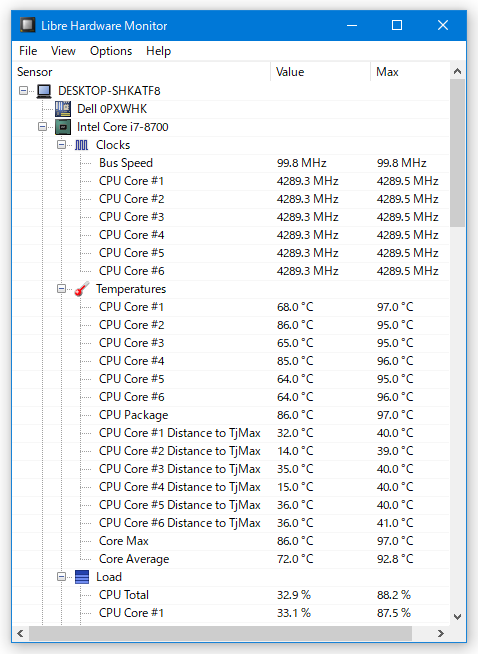This screenshot has width=478, height=654.
Task: Click the Libre Hardware Monitor title bar icon
Action: click(28, 25)
